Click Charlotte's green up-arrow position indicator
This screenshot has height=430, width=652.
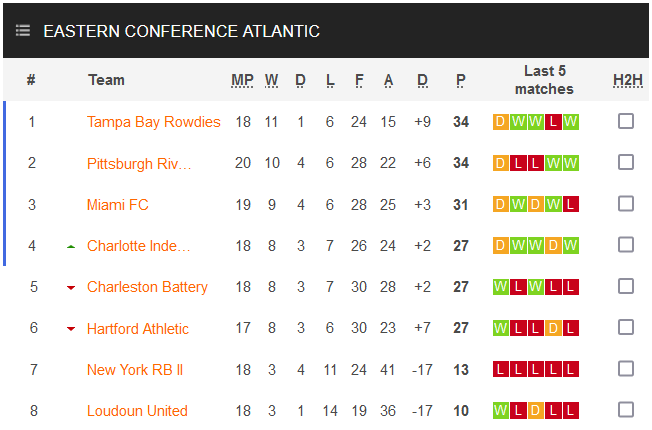coord(71,246)
